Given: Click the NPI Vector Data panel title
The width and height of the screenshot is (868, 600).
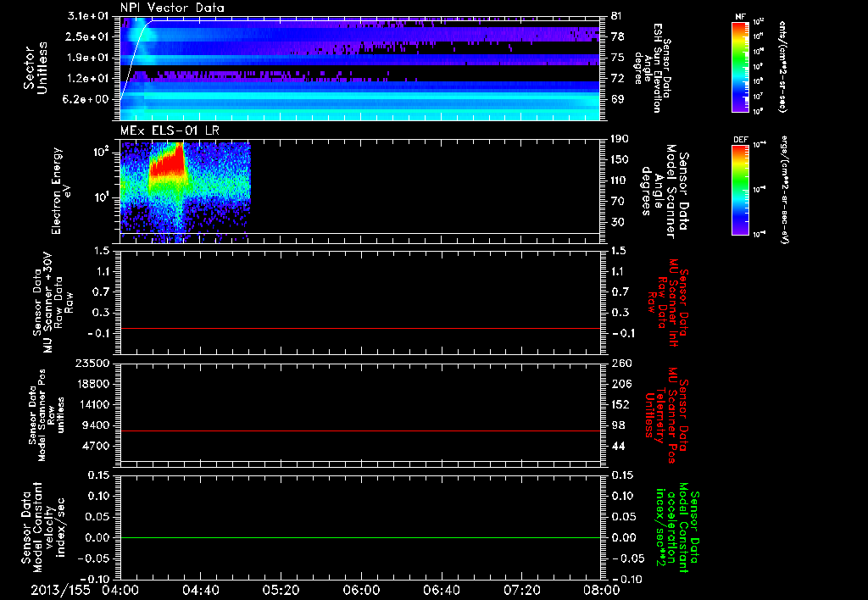Looking at the screenshot, I should 172,8.
